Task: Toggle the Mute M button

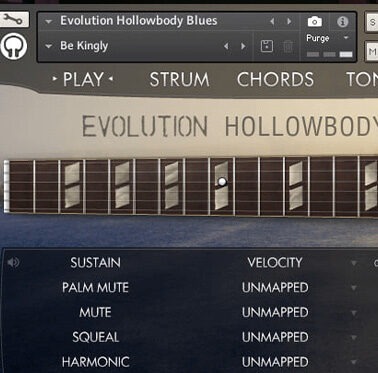Action: click(x=372, y=51)
